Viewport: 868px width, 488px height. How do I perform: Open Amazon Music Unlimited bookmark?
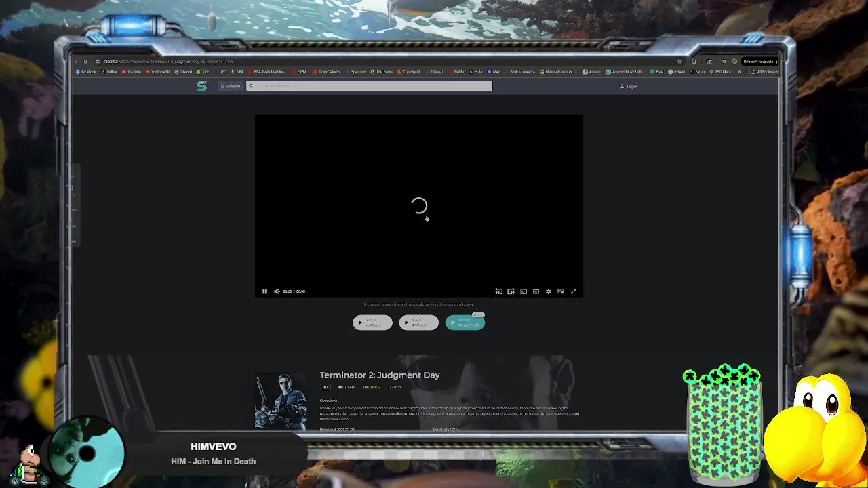click(x=625, y=72)
